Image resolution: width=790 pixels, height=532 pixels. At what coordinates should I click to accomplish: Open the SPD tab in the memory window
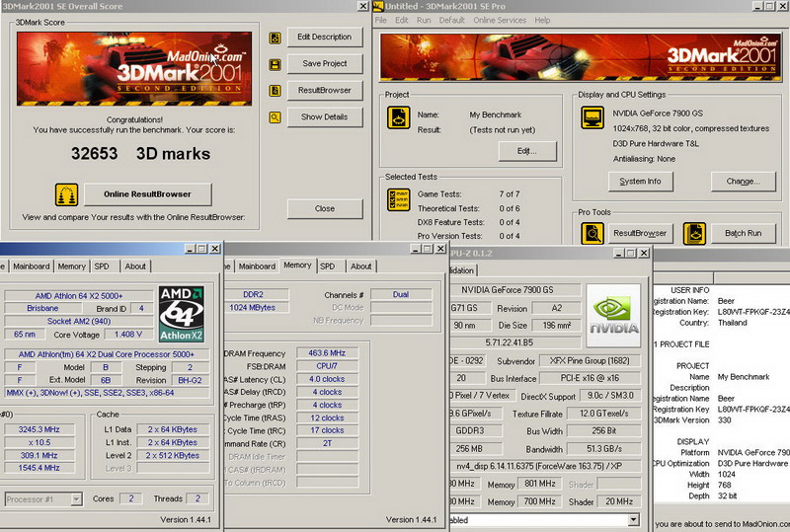point(328,266)
